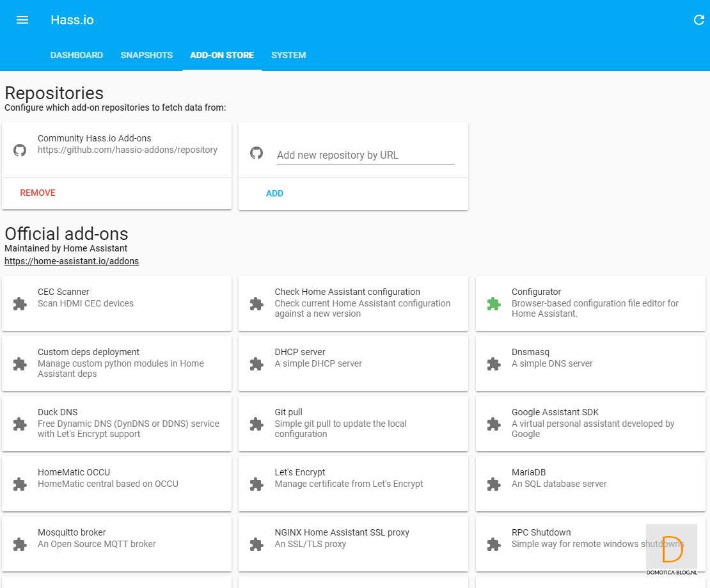Click the refresh icon in header
Screen dimensions: 710x588
698,20
